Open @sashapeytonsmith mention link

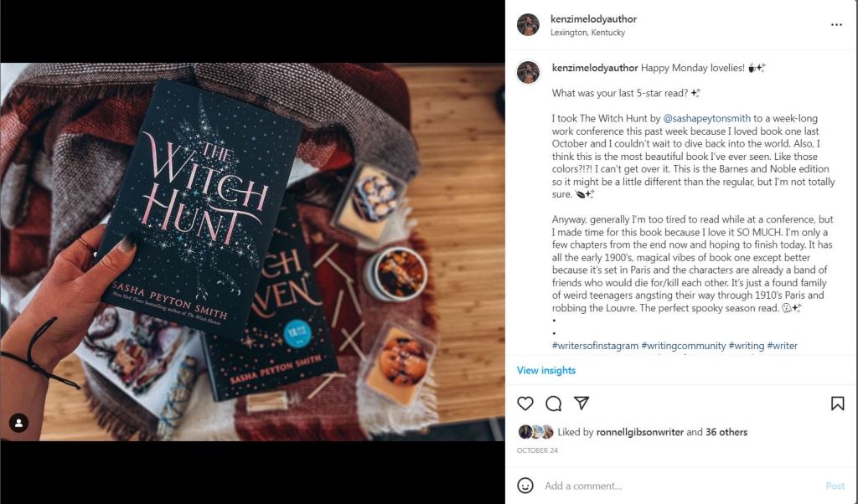pos(707,118)
